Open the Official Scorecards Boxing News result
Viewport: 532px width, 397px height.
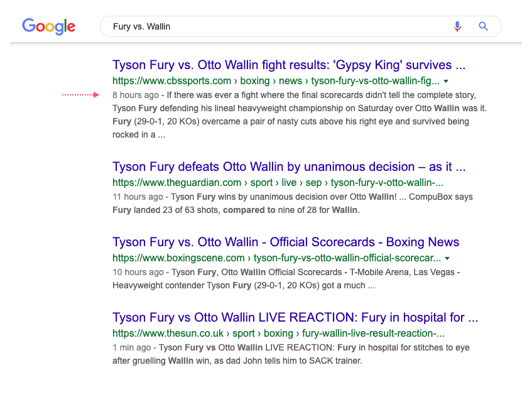(x=285, y=242)
